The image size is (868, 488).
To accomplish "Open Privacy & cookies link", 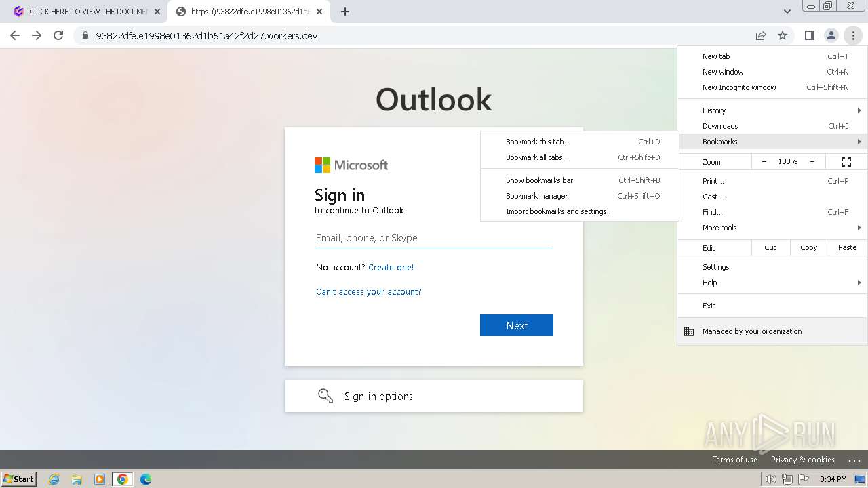I will pyautogui.click(x=802, y=460).
